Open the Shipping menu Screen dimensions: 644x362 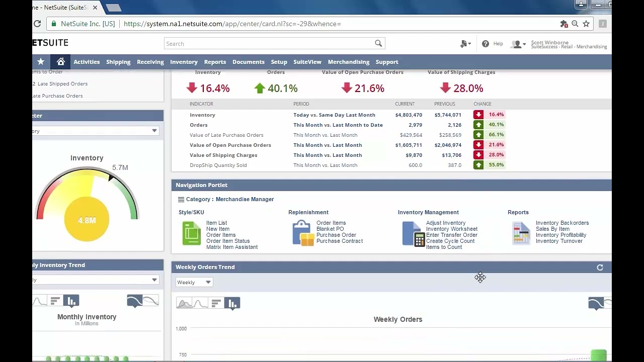pyautogui.click(x=118, y=62)
